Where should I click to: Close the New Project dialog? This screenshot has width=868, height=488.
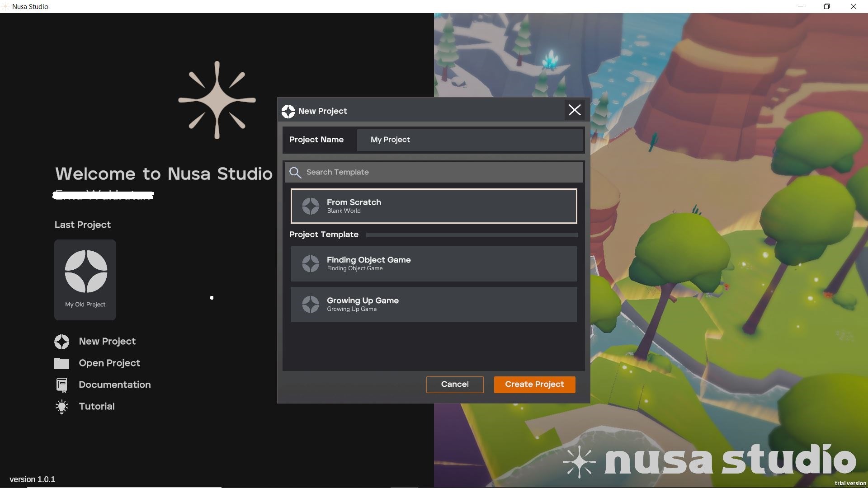pyautogui.click(x=574, y=110)
